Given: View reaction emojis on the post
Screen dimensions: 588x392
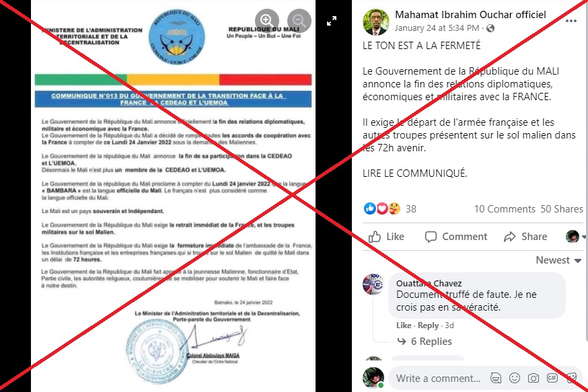Looking at the screenshot, I should 381,208.
